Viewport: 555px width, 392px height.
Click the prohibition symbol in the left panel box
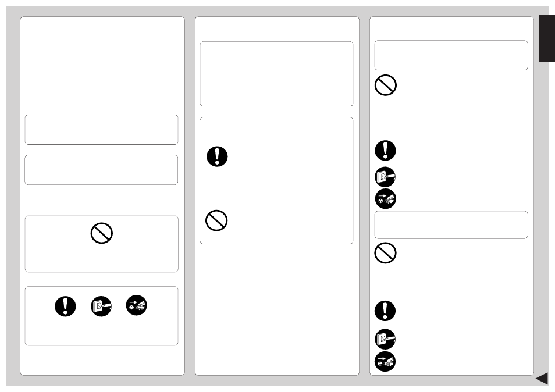102,233
